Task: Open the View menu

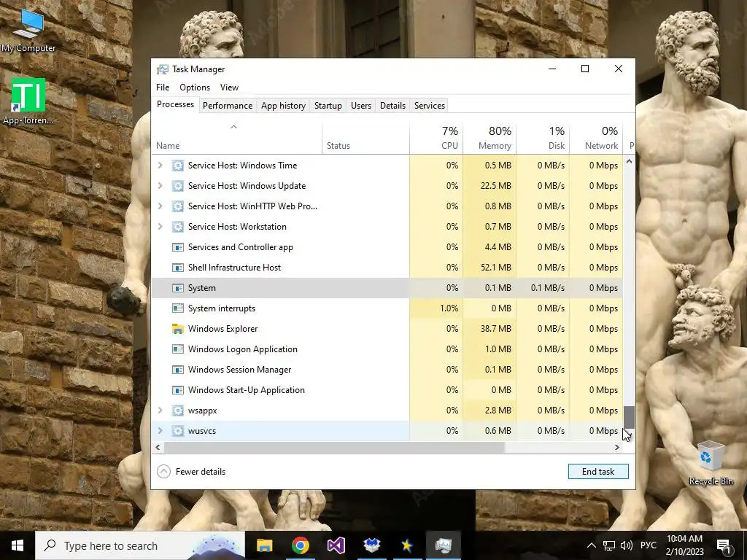Action: [229, 87]
